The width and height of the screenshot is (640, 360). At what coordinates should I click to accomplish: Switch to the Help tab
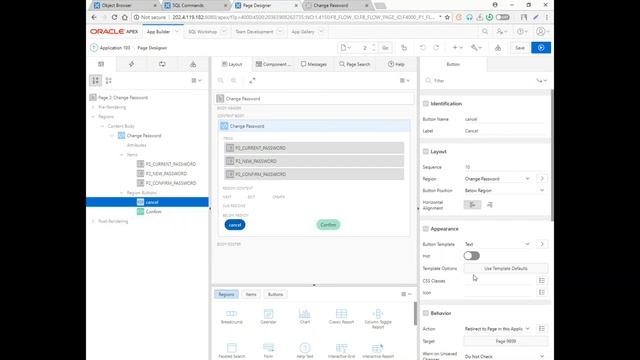[396, 64]
